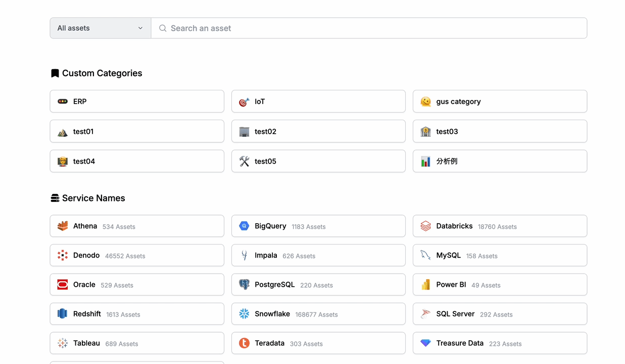Open the ERP custom category
Viewport: 625px width, 364px height.
tap(137, 101)
